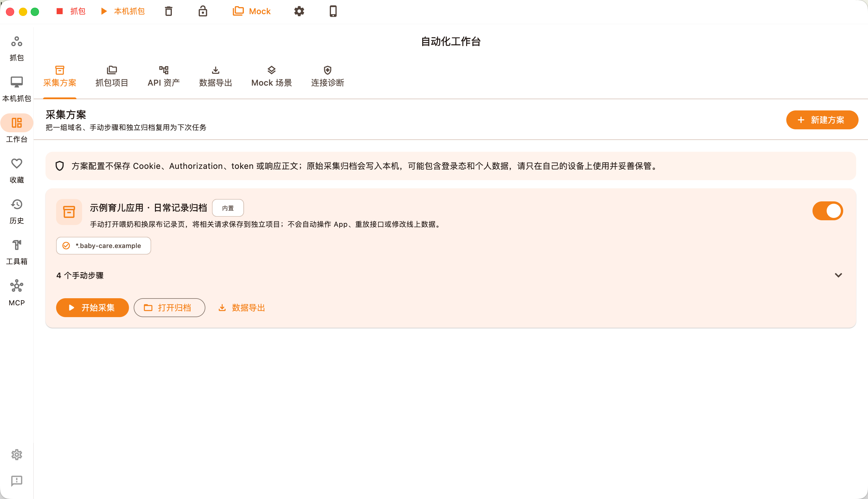Click the 新建方案 button
The height and width of the screenshot is (499, 868).
click(822, 120)
